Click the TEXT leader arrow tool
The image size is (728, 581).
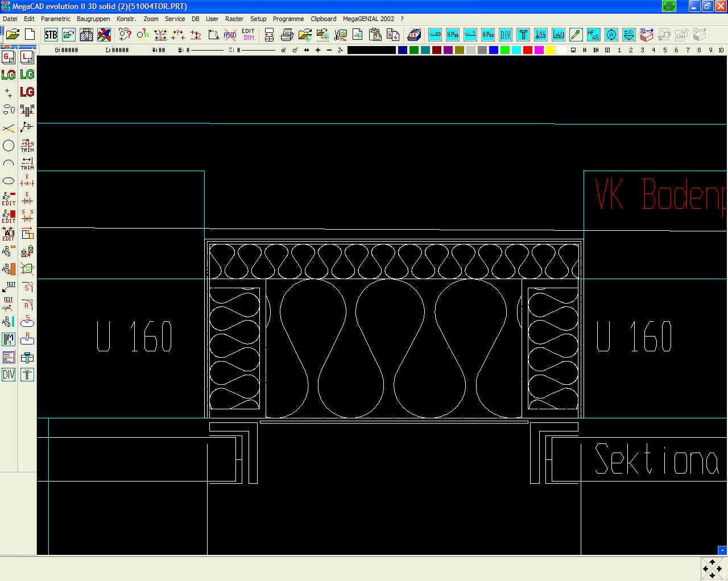tap(9, 287)
